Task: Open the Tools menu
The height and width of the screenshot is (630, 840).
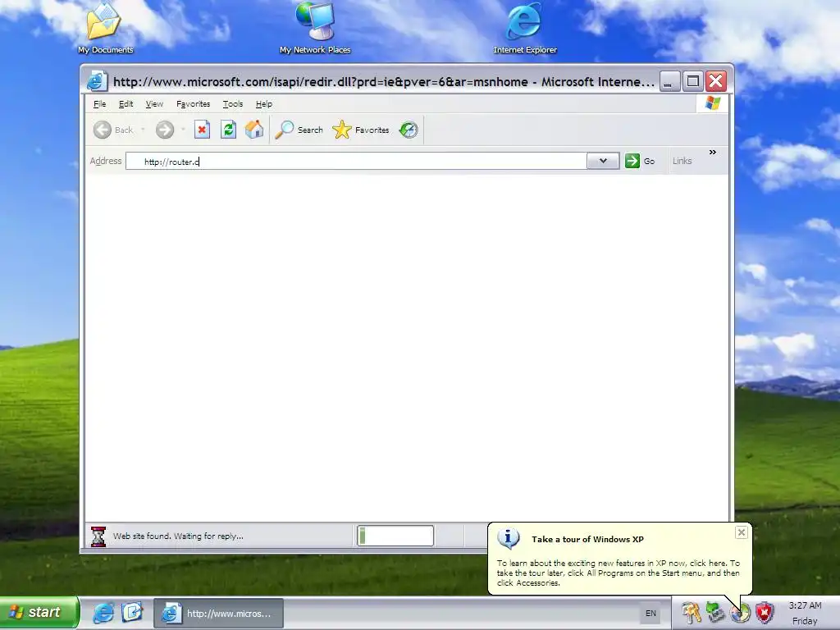Action: pos(233,104)
